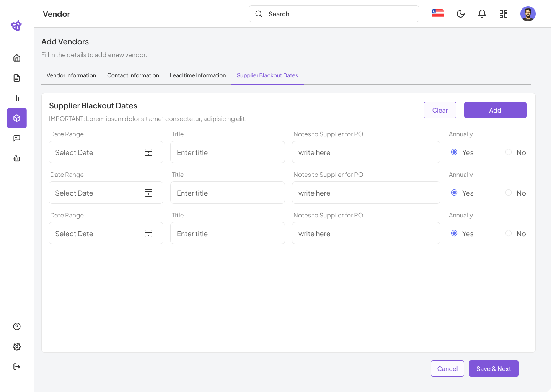Open notifications bell icon
Screen dimensions: 551x392
pos(482,14)
